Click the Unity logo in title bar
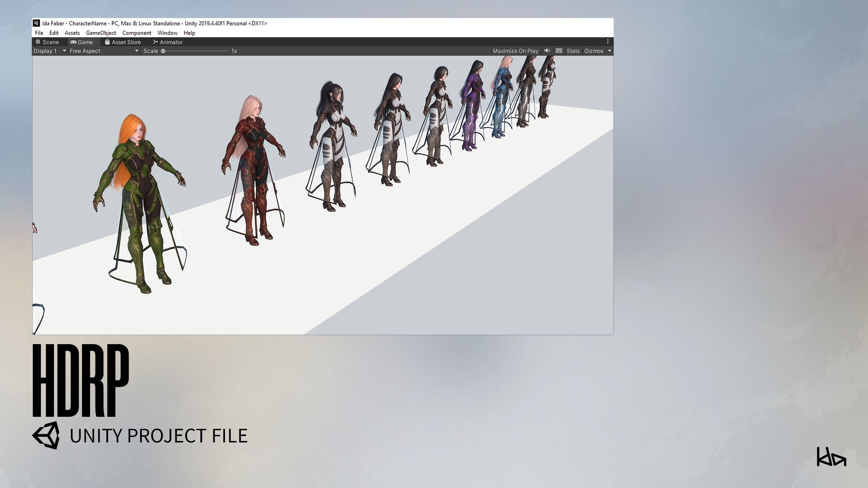The height and width of the screenshot is (488, 868). coord(36,23)
